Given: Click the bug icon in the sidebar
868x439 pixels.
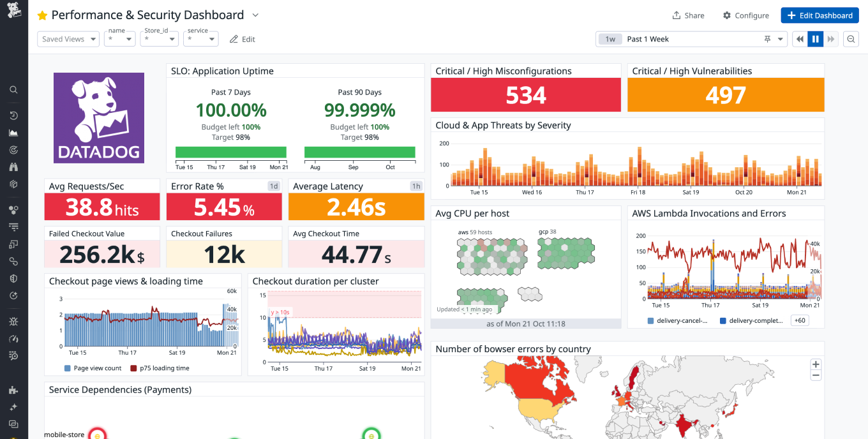Looking at the screenshot, I should click(13, 321).
